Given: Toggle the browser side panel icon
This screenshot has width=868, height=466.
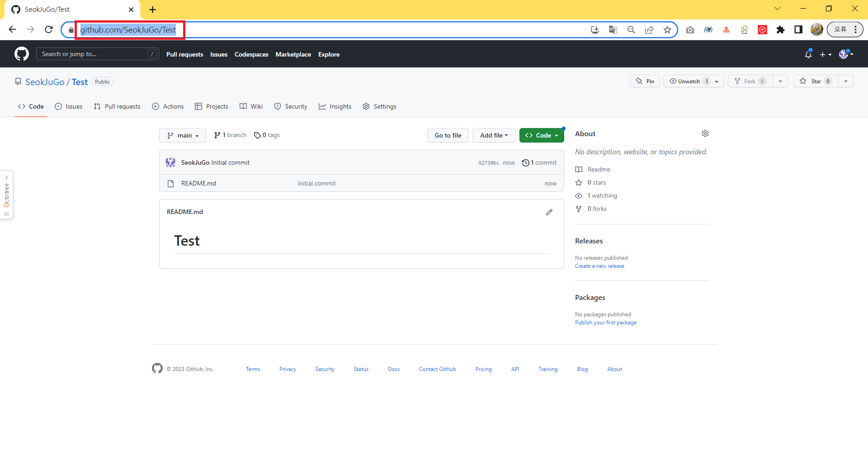Looking at the screenshot, I should tap(798, 30).
